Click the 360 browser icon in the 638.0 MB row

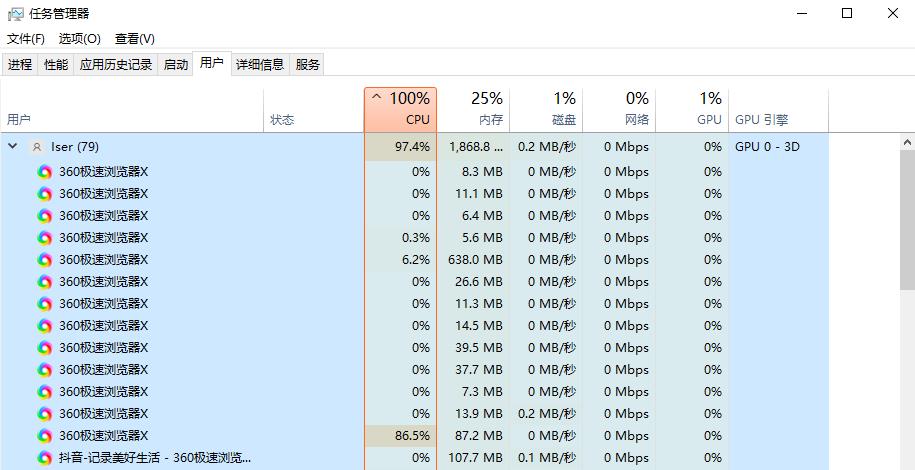tap(44, 260)
